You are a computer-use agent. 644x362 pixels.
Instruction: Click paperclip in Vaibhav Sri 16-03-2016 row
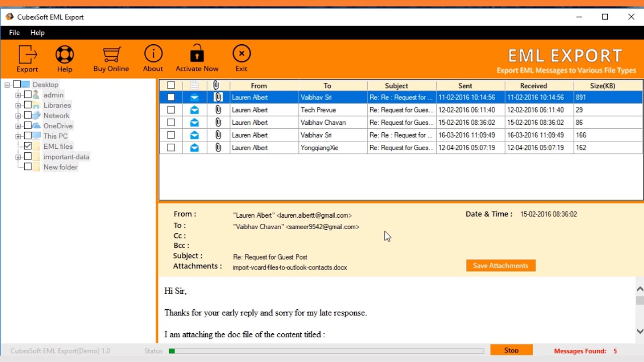point(218,135)
